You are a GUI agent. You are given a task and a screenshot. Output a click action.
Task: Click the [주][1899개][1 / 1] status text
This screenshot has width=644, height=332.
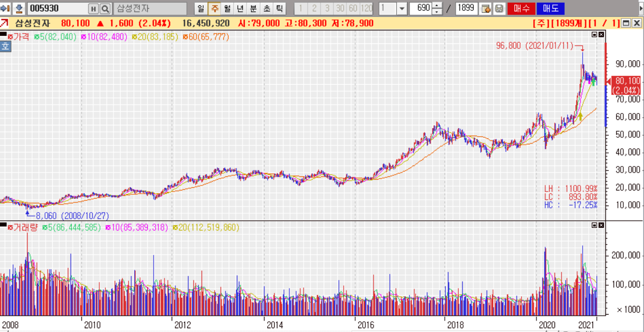pos(576,23)
